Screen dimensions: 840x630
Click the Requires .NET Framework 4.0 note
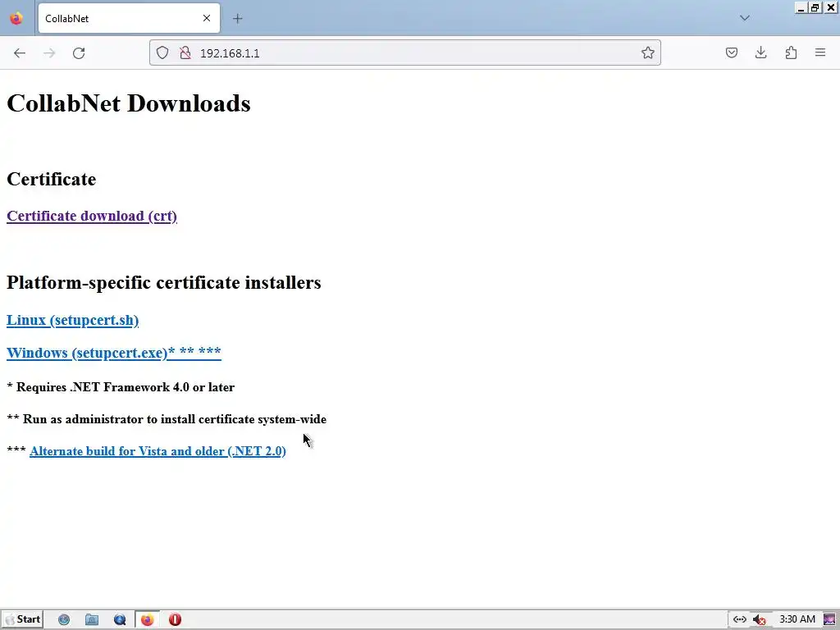[121, 387]
